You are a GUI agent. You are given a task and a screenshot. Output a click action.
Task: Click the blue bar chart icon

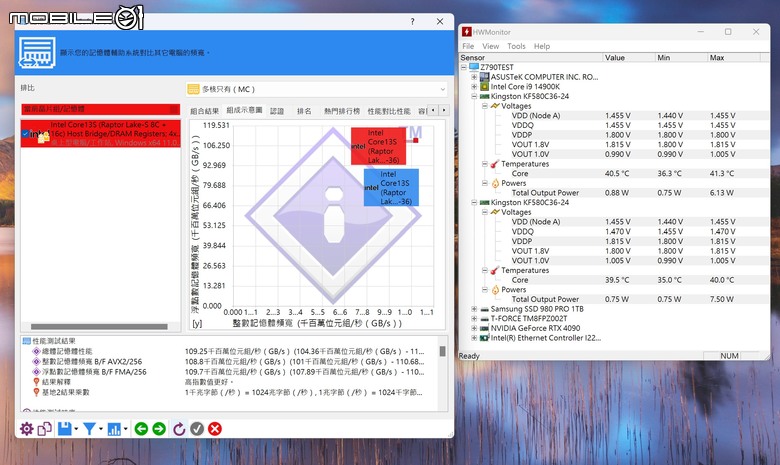coord(114,429)
